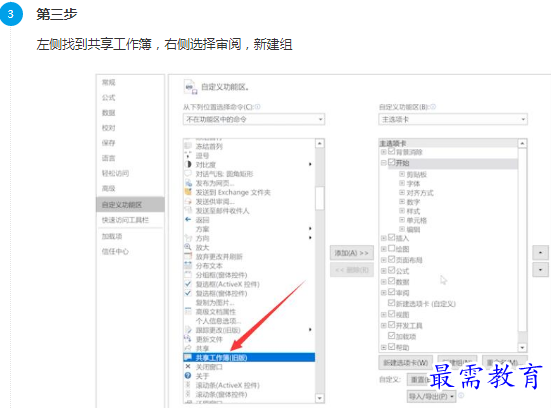The width and height of the screenshot is (551, 408).
Task: Select the 复选框(ActiveX 控件) checkmark icon
Action: pos(188,284)
